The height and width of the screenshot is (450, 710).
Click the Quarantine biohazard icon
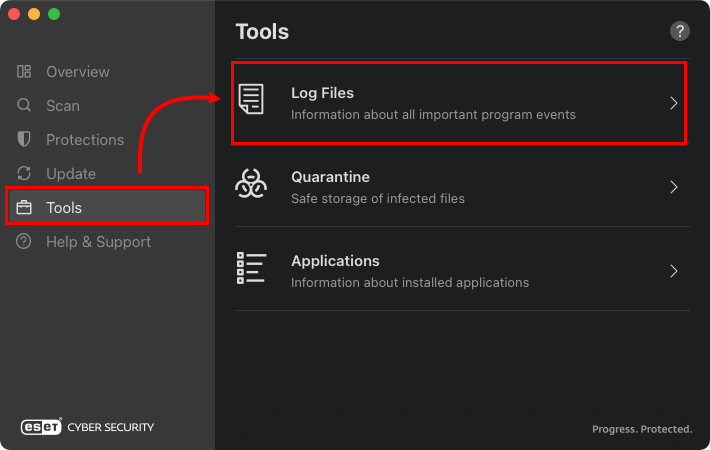[251, 186]
